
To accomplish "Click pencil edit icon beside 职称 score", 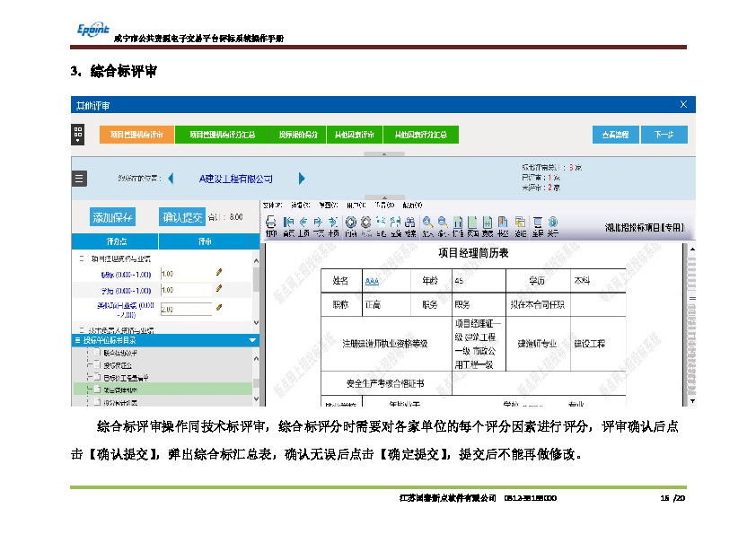I will (218, 272).
